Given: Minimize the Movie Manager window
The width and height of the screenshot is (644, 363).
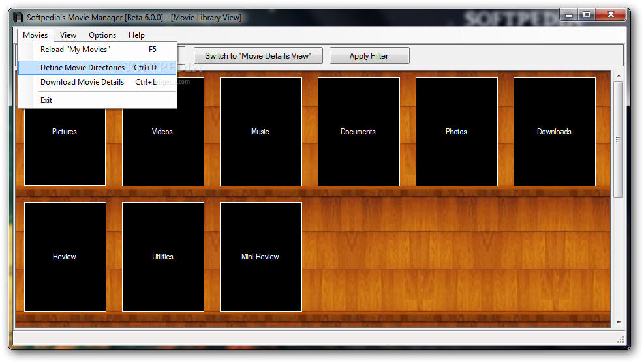Looking at the screenshot, I should (568, 15).
